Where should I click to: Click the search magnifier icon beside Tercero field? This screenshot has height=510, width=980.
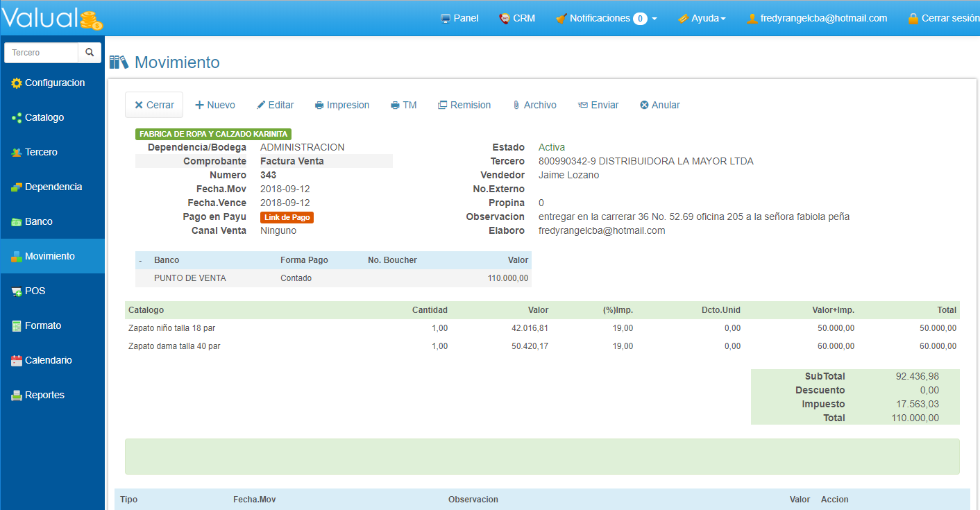[x=90, y=52]
